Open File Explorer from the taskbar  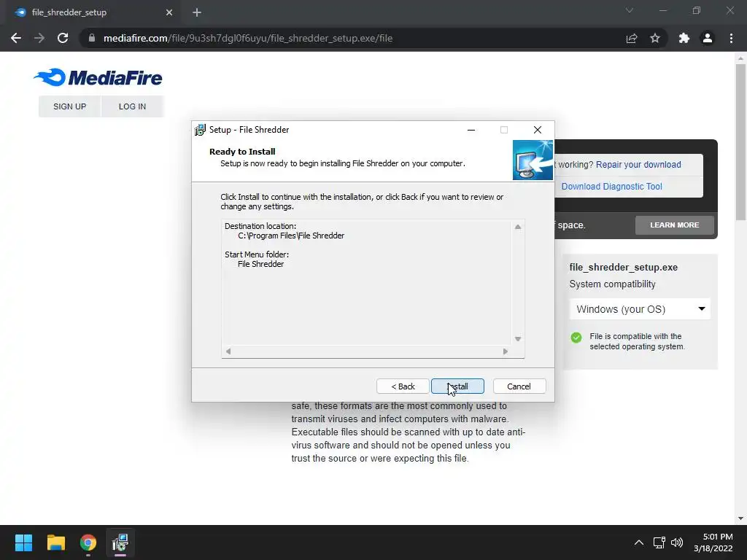(x=55, y=542)
